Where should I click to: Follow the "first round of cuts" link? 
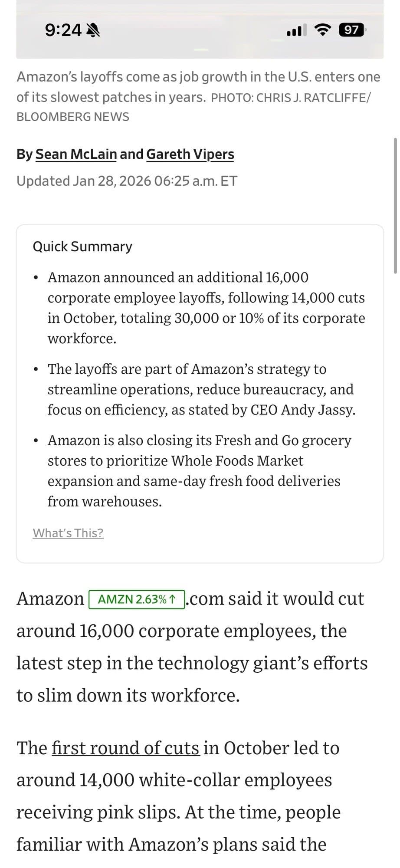[x=126, y=748]
